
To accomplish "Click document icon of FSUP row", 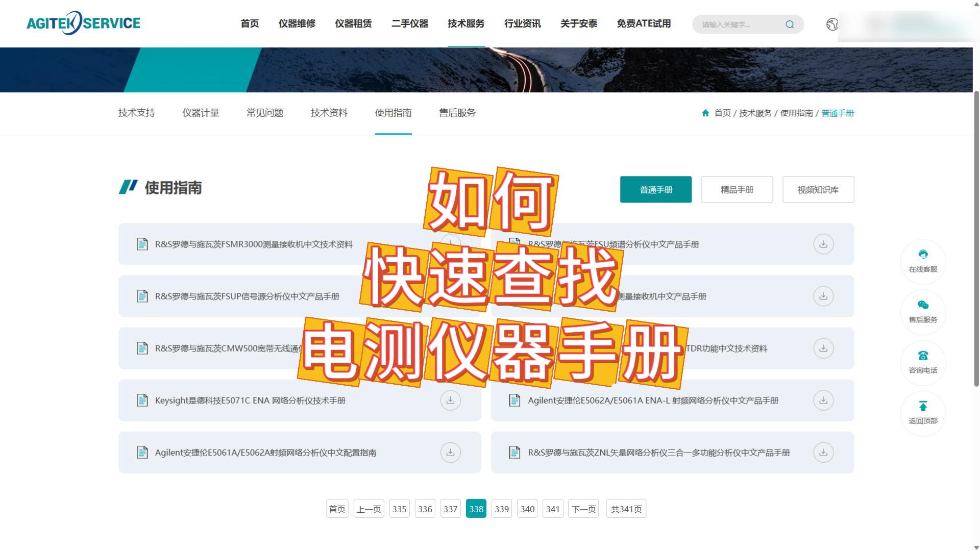I will pos(142,296).
